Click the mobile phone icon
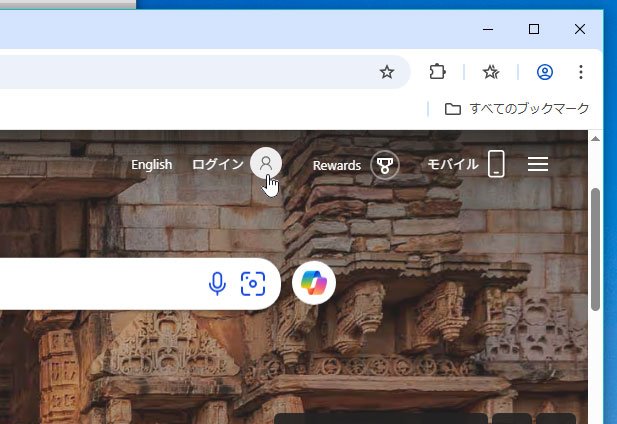The width and height of the screenshot is (617, 424). click(x=496, y=165)
